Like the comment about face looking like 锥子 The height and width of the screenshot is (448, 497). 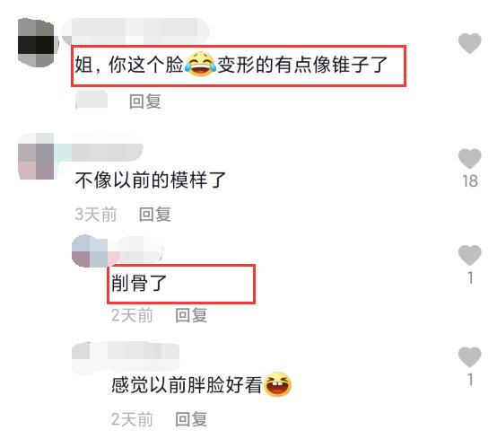470,43
